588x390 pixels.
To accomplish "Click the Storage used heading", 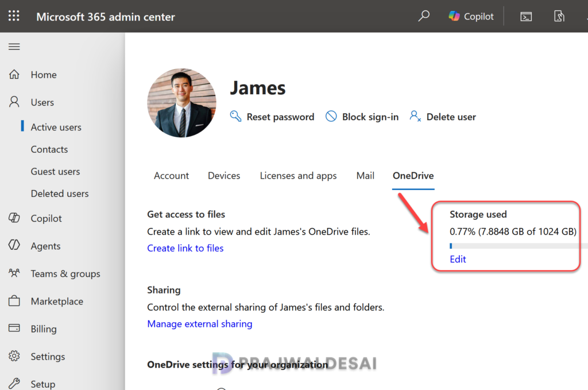I will click(478, 214).
